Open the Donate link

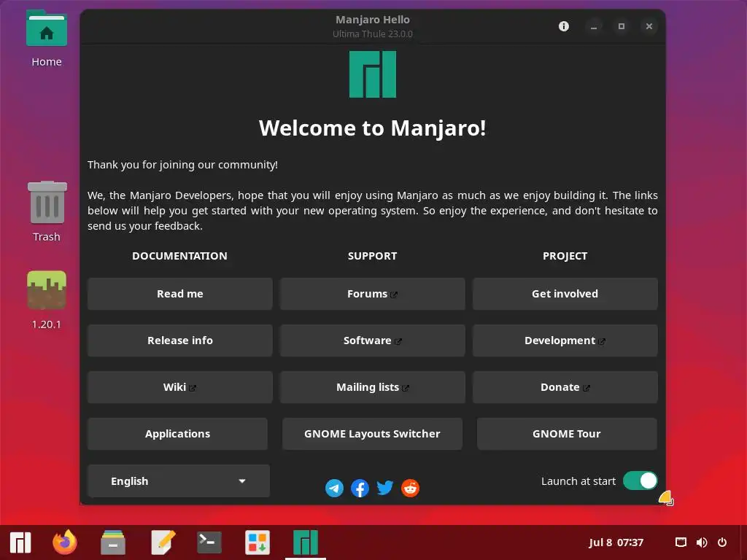point(565,387)
